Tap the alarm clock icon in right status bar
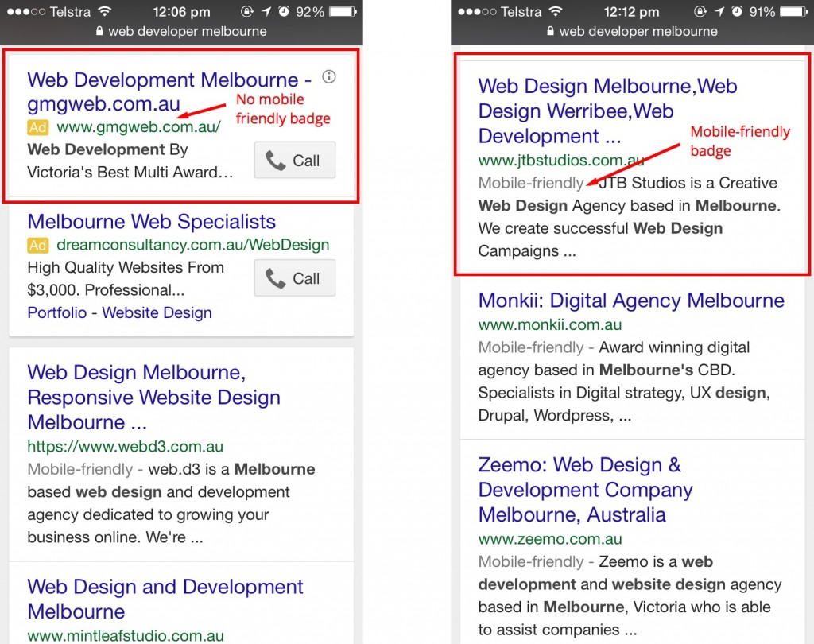Image resolution: width=814 pixels, height=644 pixels. point(735,12)
